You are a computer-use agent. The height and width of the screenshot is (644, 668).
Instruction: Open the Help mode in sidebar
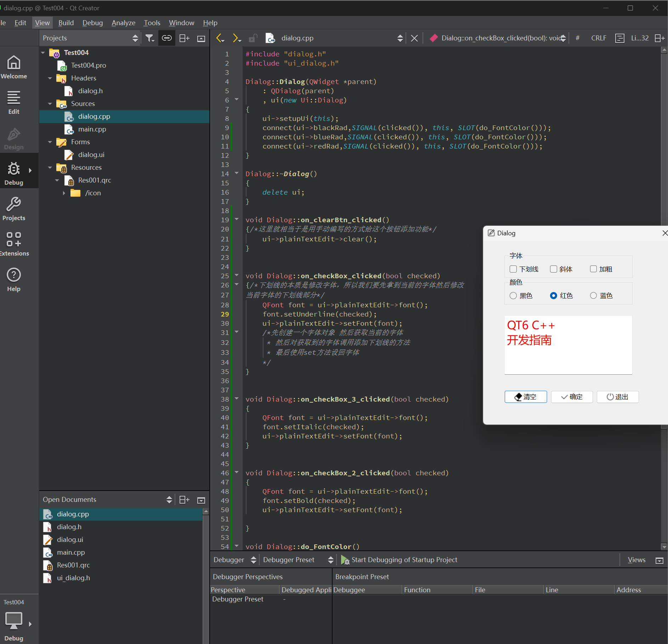click(x=14, y=280)
